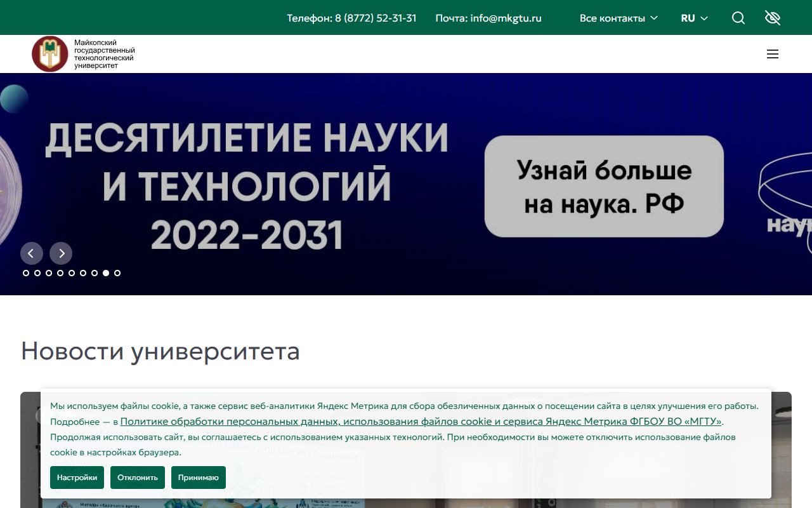Select the sixth slider pagination dot
The image size is (812, 508).
[x=83, y=273]
